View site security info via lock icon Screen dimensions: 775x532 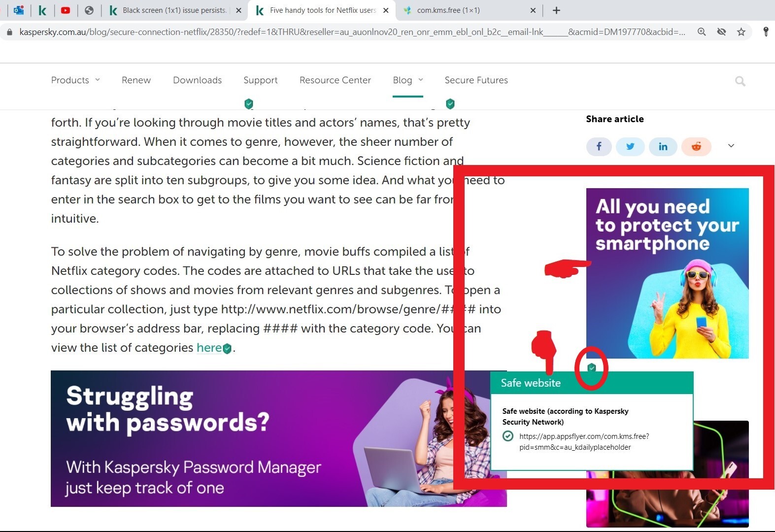(x=9, y=32)
